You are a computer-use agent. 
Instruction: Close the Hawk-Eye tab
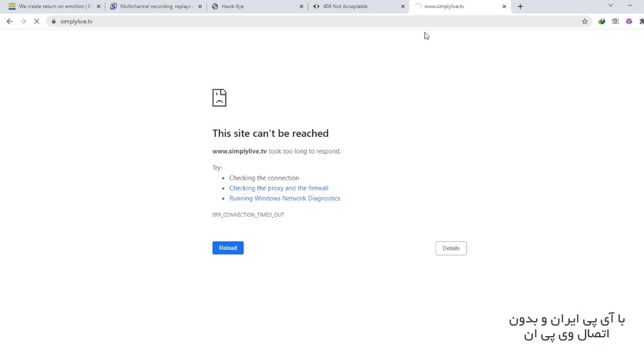click(301, 6)
